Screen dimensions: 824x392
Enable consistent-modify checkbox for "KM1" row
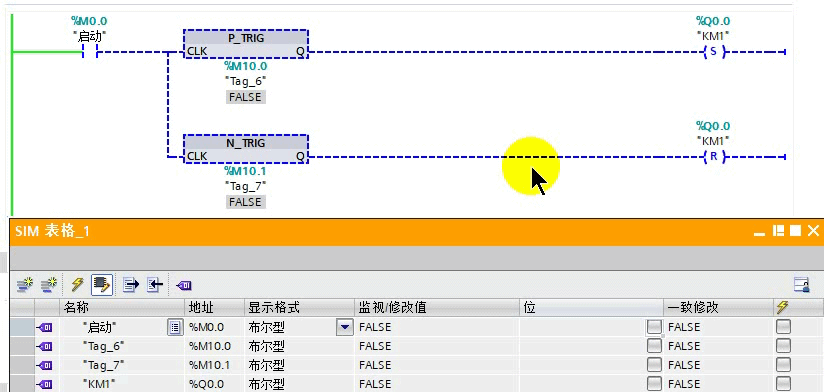click(x=783, y=384)
